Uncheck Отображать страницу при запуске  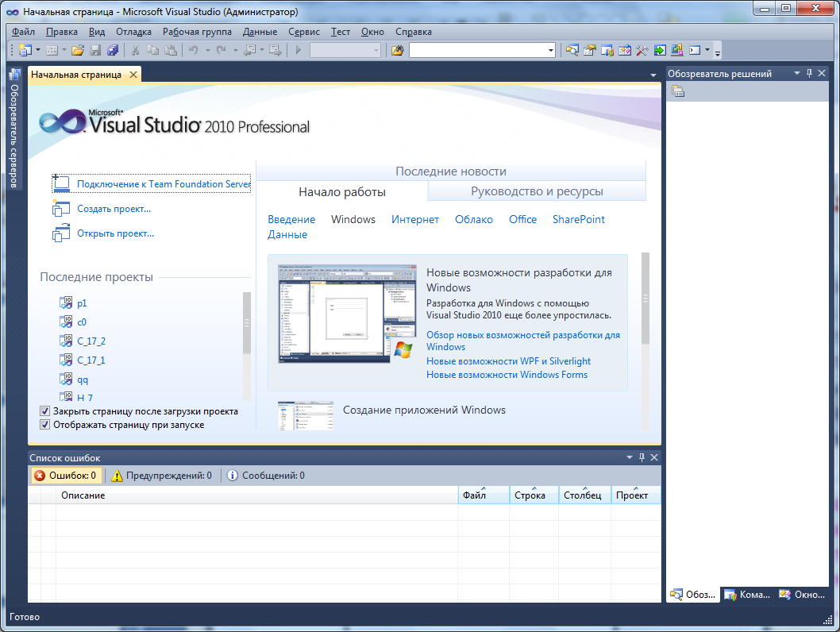point(45,425)
